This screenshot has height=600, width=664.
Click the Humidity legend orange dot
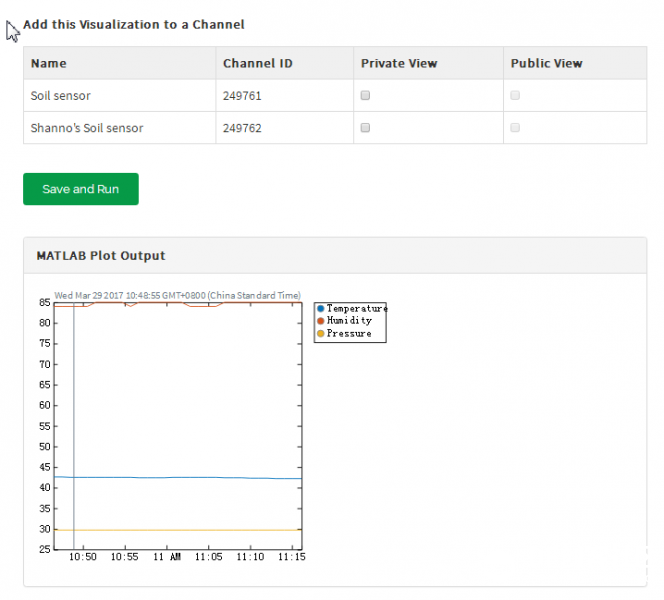tap(321, 321)
